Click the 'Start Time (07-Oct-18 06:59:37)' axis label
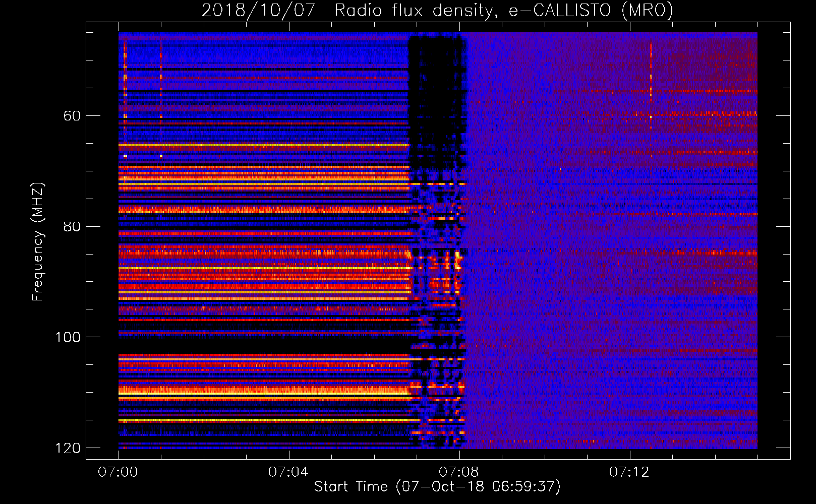 (x=437, y=487)
